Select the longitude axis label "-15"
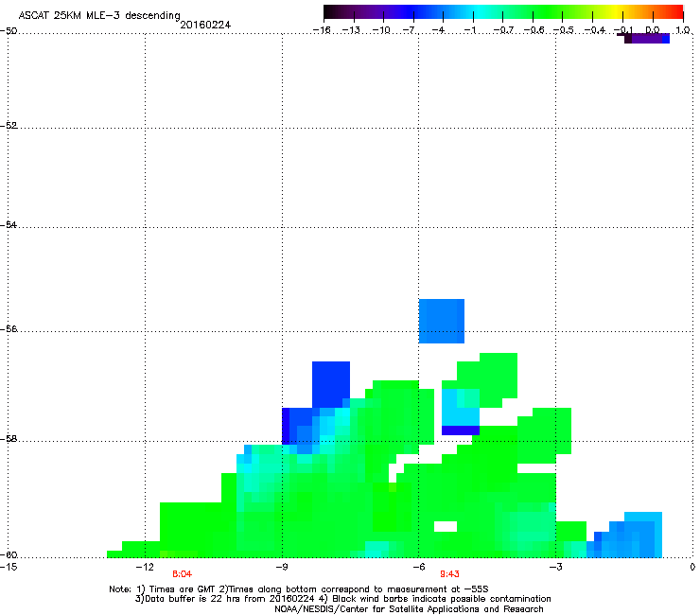The width and height of the screenshot is (700, 615). [x=9, y=567]
